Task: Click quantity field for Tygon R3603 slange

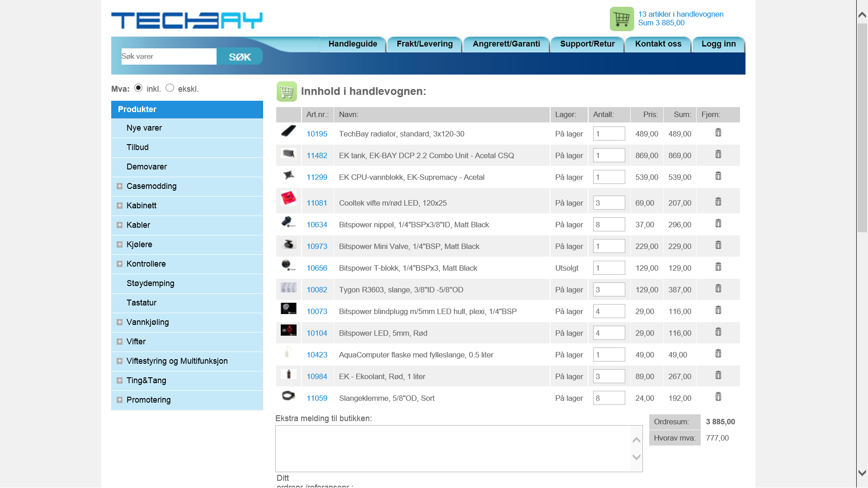Action: tap(609, 289)
